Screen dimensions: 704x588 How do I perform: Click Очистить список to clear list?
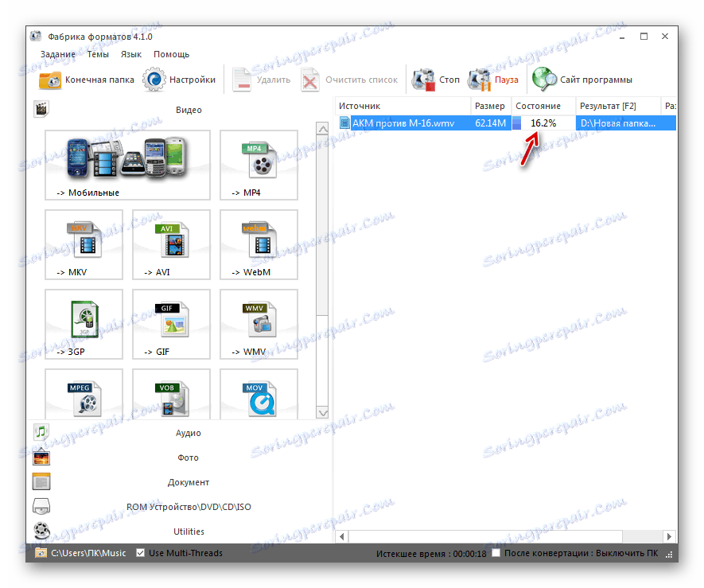click(349, 80)
